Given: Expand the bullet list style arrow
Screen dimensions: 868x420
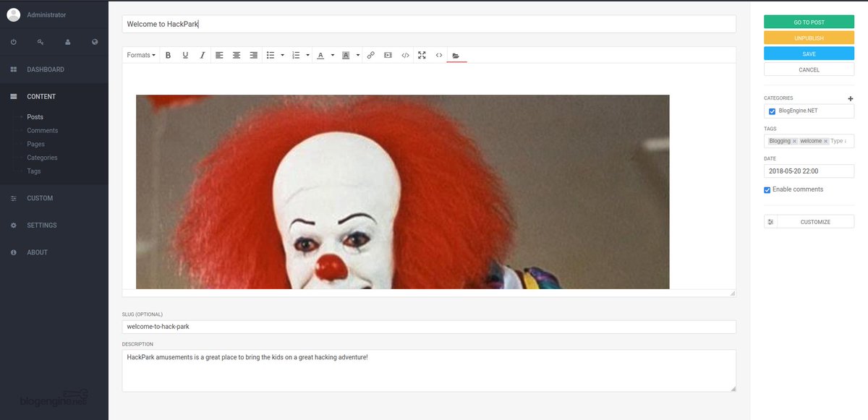Looking at the screenshot, I should click(x=282, y=55).
